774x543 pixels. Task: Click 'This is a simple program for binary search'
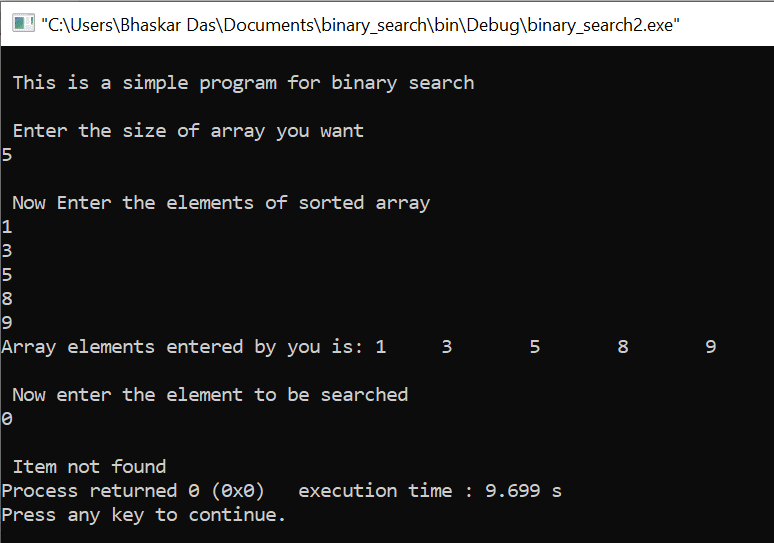pos(243,83)
